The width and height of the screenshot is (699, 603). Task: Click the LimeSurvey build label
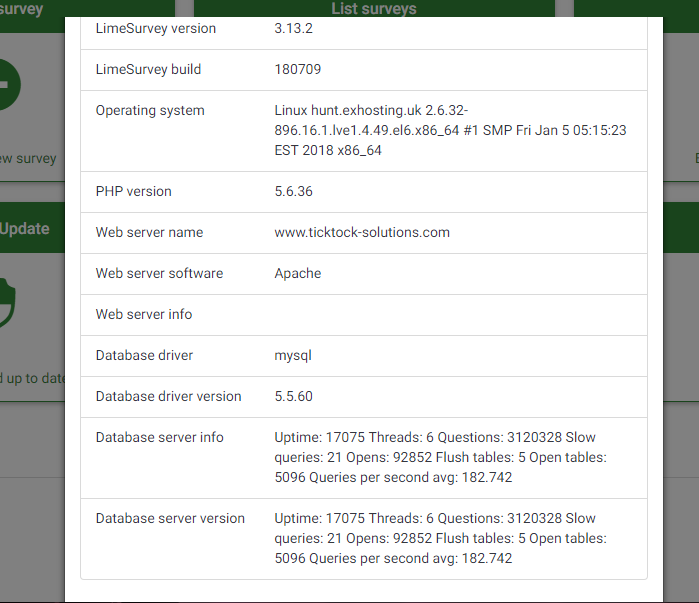coord(148,70)
